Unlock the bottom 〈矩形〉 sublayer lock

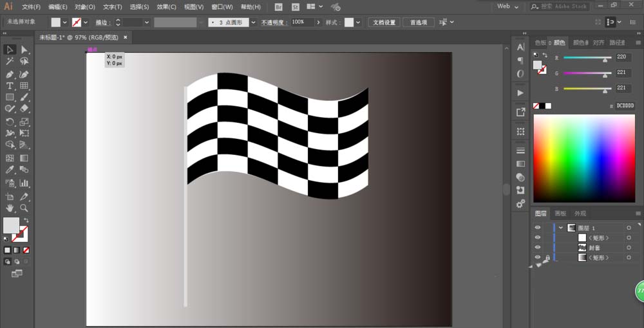pyautogui.click(x=547, y=257)
